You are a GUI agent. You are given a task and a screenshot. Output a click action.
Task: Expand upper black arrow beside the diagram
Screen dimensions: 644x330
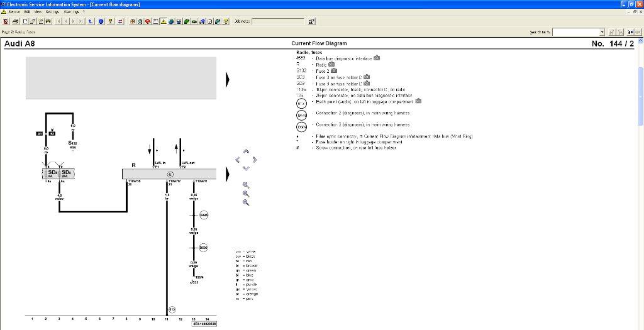click(227, 79)
